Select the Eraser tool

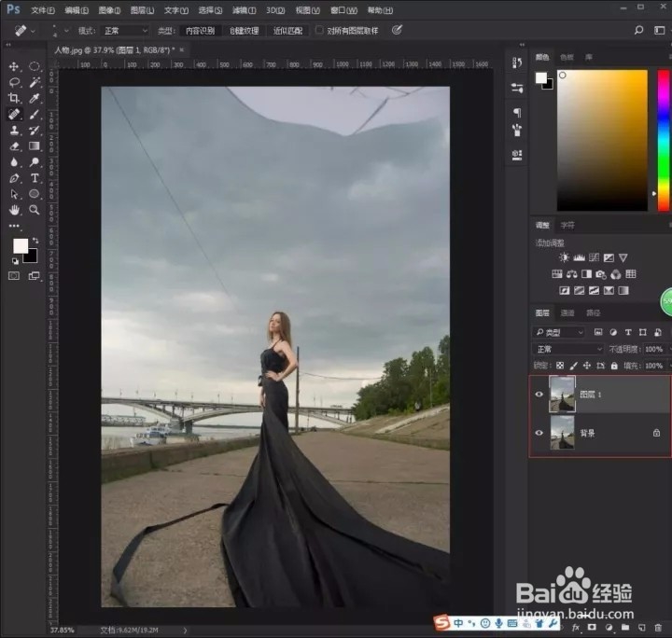point(14,146)
